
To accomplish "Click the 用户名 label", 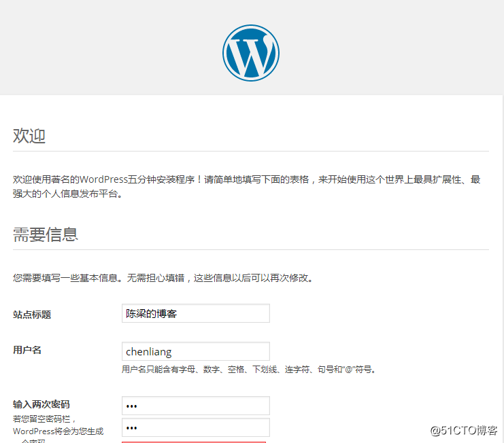I will 27,350.
